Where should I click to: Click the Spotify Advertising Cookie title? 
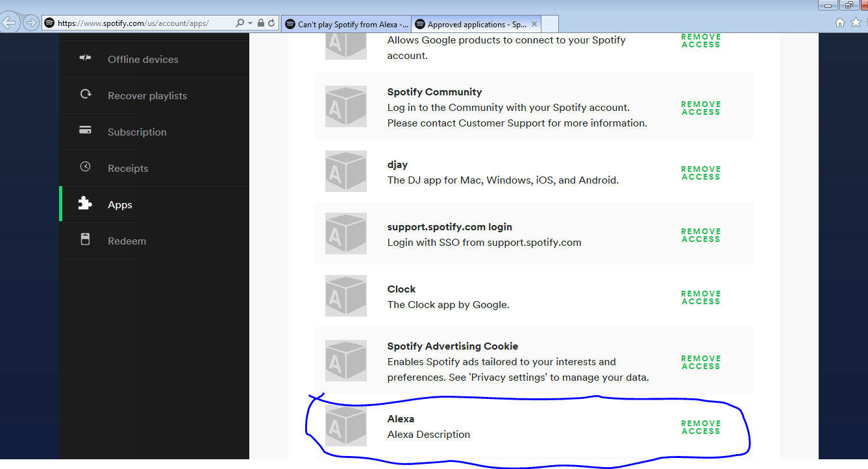click(453, 346)
